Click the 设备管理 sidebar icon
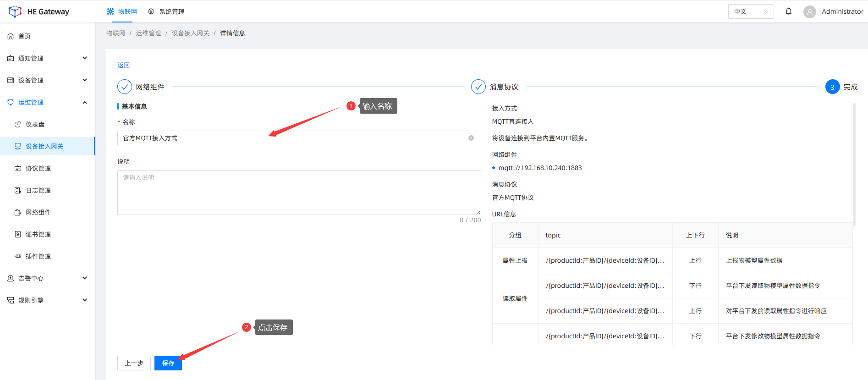The width and height of the screenshot is (868, 380). coord(11,80)
